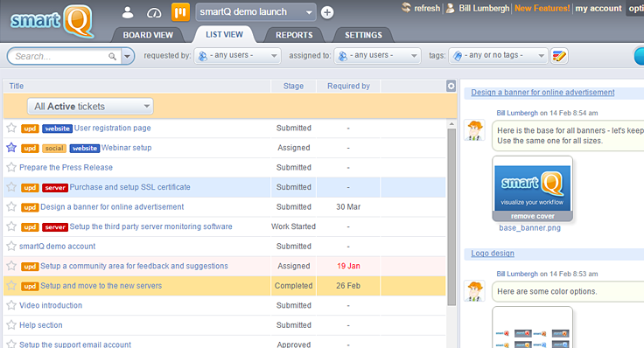Star the Purchase and setup SSL certificate ticket
The image size is (644, 348).
[11, 187]
